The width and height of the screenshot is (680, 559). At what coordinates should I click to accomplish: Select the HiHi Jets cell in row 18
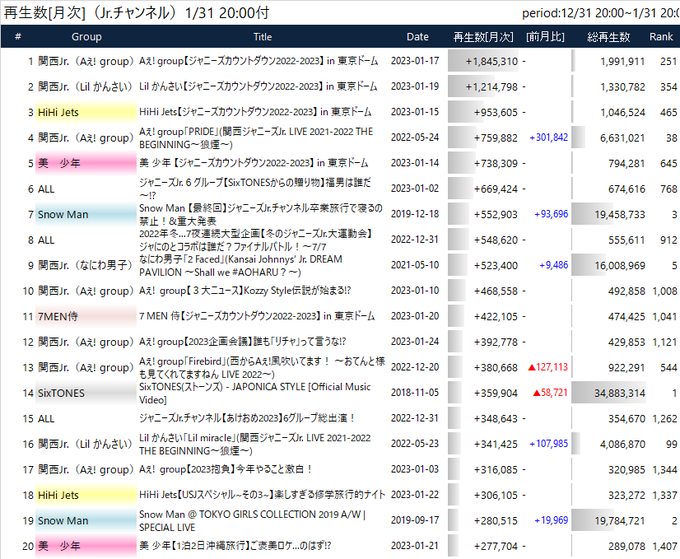tap(86, 495)
